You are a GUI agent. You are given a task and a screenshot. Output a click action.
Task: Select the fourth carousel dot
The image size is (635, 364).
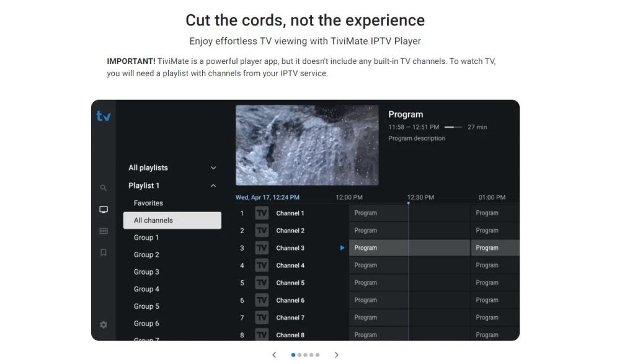[x=311, y=355]
